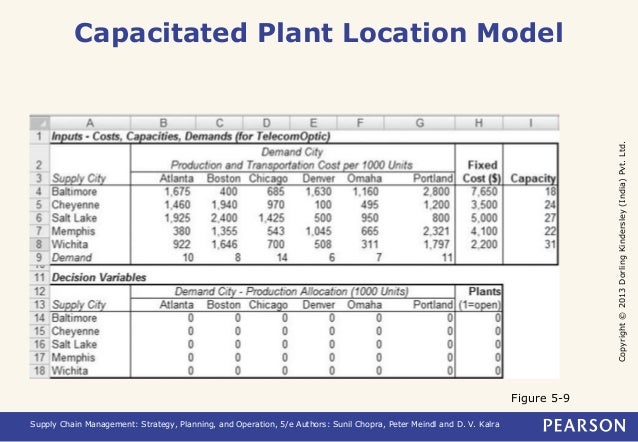Click 'Memphis' label in decision row 17
The width and height of the screenshot is (638, 442).
click(x=73, y=357)
